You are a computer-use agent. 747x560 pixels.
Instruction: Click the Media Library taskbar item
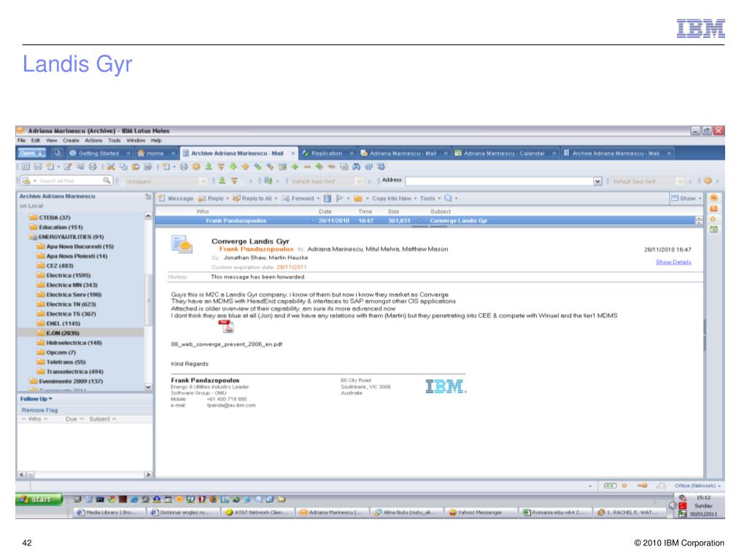108,513
